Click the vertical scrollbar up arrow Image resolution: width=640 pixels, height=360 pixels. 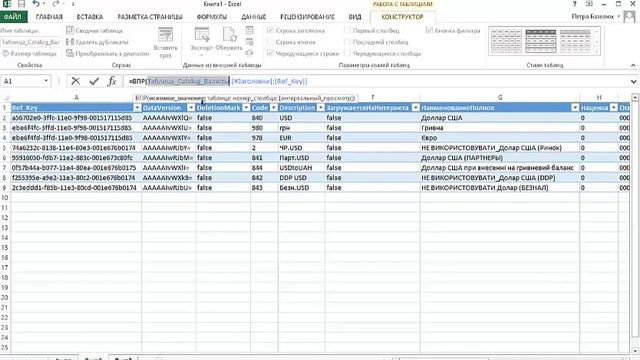(x=635, y=98)
